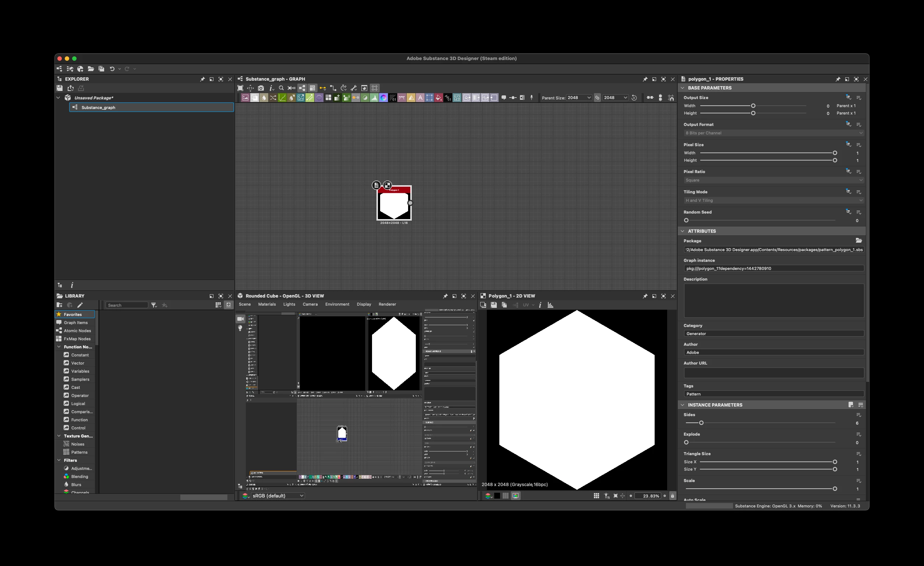Toggle tiling grid display in 2D view
The height and width of the screenshot is (566, 924).
coord(596,496)
